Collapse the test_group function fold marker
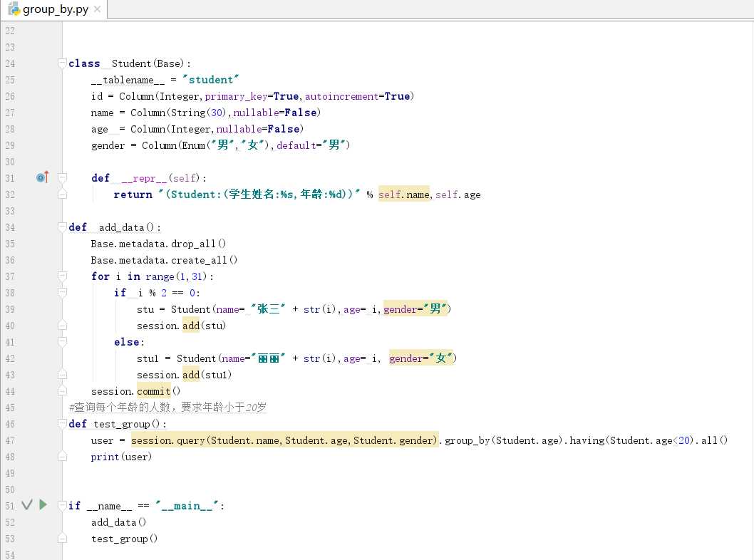 pos(62,423)
